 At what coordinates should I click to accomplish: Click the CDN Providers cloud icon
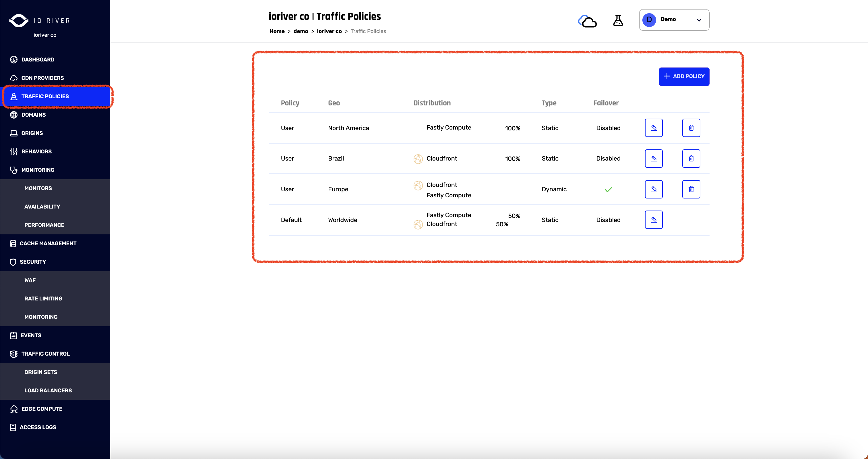click(x=13, y=78)
